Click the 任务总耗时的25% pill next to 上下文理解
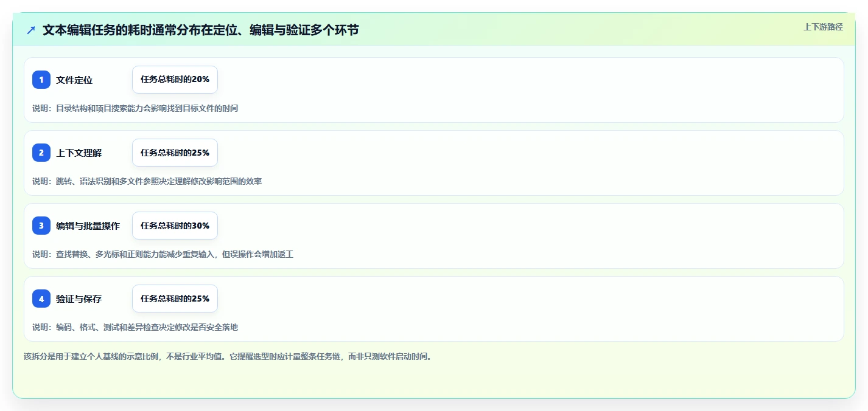The width and height of the screenshot is (868, 411). (175, 153)
